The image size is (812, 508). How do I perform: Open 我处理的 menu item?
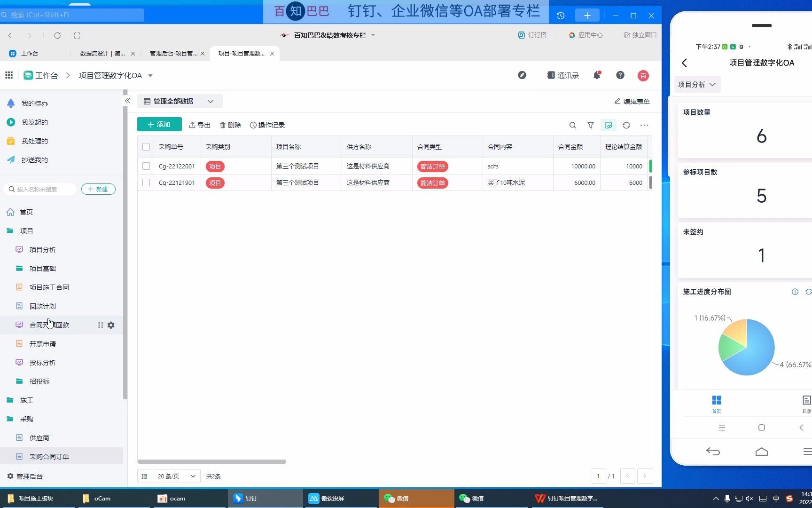coord(34,141)
